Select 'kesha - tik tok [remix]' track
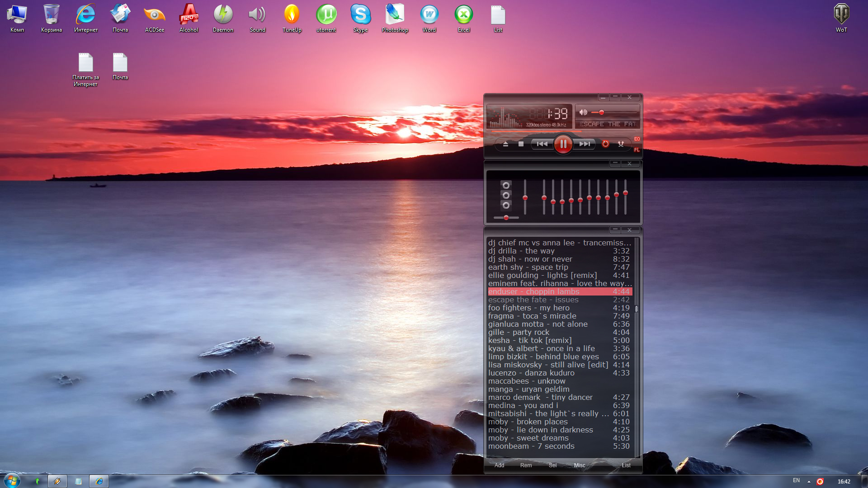868x488 pixels. tap(559, 340)
